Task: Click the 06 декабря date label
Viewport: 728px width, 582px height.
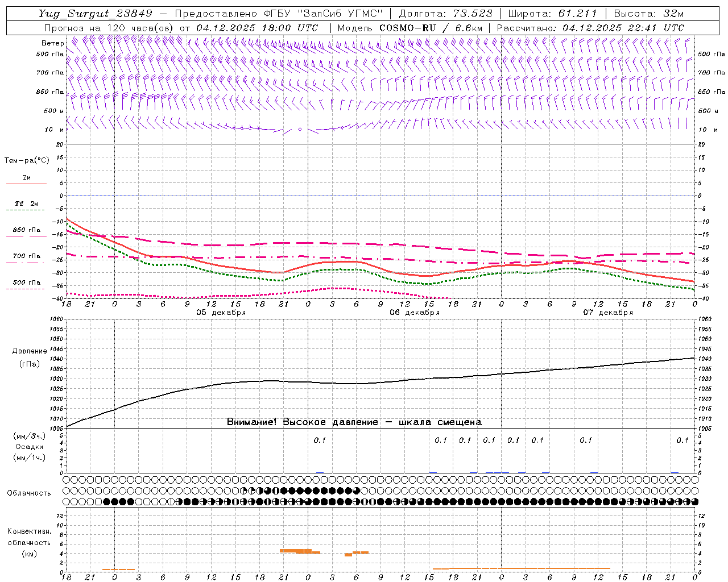Action: tap(415, 313)
